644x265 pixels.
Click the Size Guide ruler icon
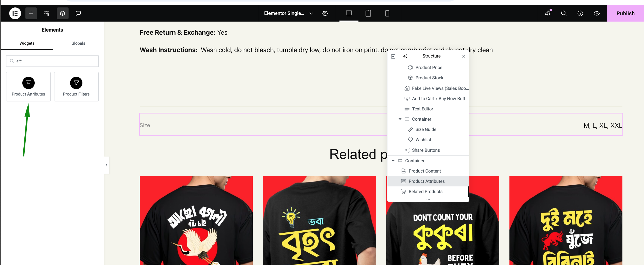tap(410, 129)
